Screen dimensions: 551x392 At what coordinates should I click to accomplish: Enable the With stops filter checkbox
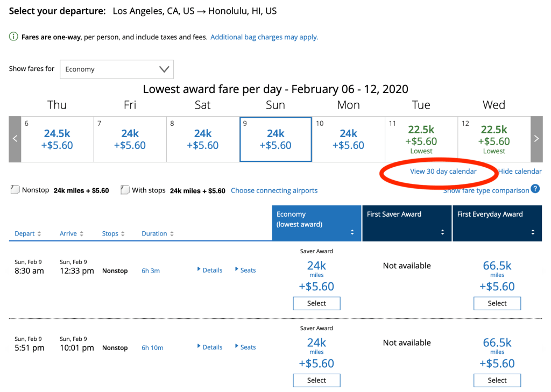[125, 190]
